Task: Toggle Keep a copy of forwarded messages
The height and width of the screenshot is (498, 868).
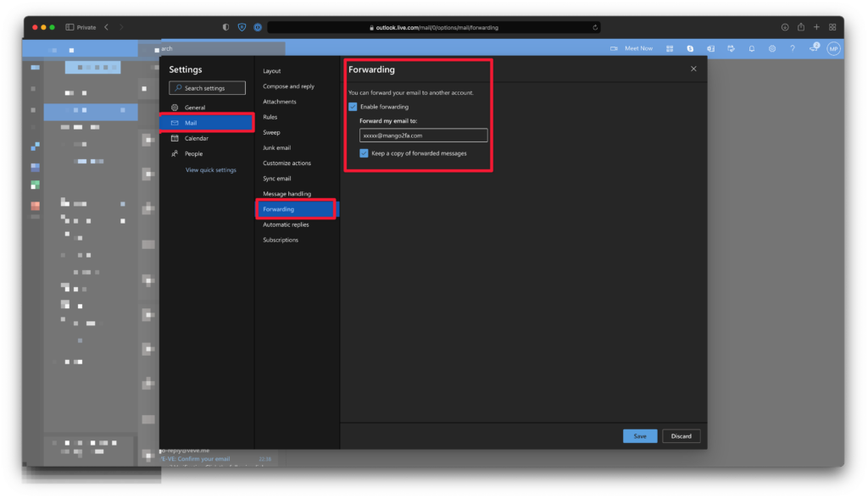Action: coord(364,153)
